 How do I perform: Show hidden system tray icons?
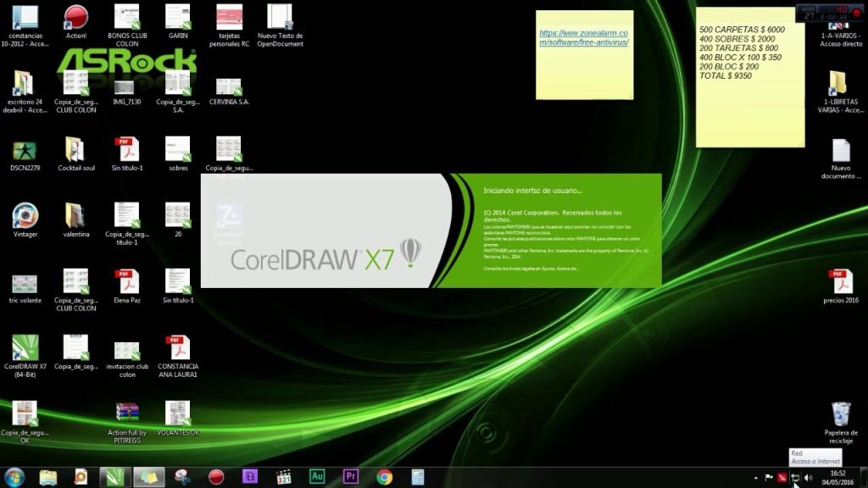[x=755, y=478]
